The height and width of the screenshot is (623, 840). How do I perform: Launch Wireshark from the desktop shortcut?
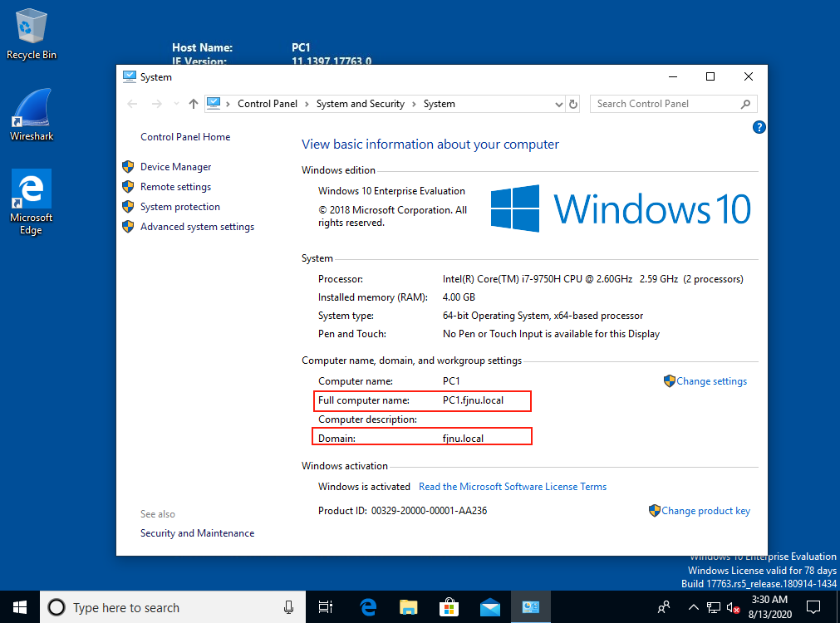[x=32, y=115]
